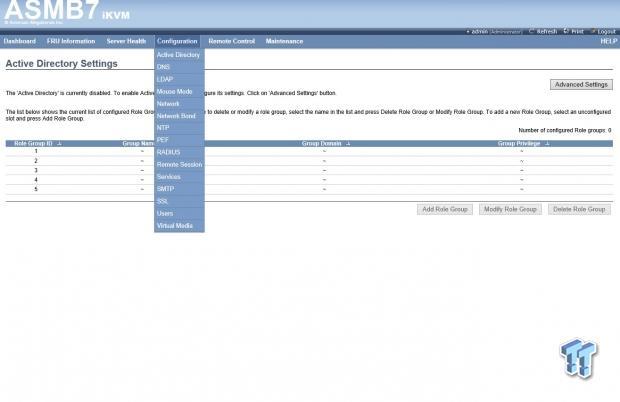Image resolution: width=620 pixels, height=402 pixels.
Task: Select Mouse Mode from Configuration dropdown
Action: tap(179, 92)
